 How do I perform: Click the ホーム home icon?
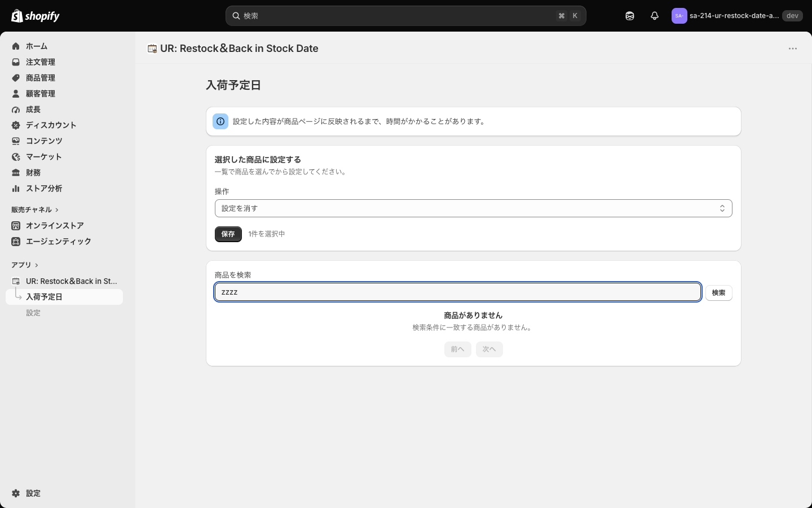(16, 46)
